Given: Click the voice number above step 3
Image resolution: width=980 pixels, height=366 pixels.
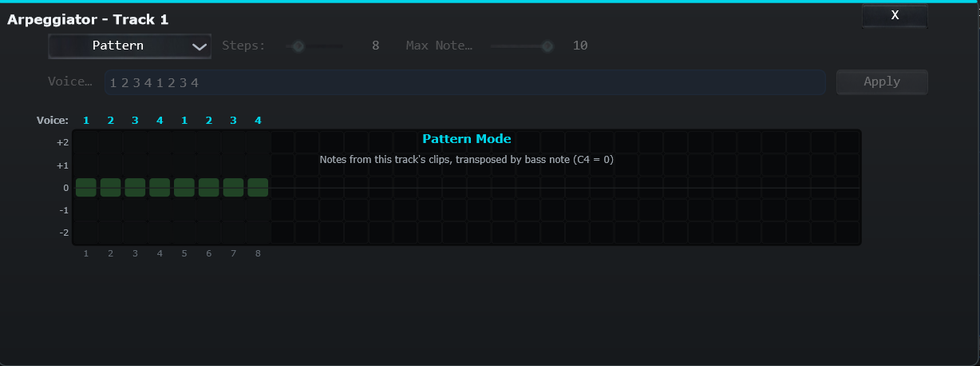Looking at the screenshot, I should tap(135, 121).
